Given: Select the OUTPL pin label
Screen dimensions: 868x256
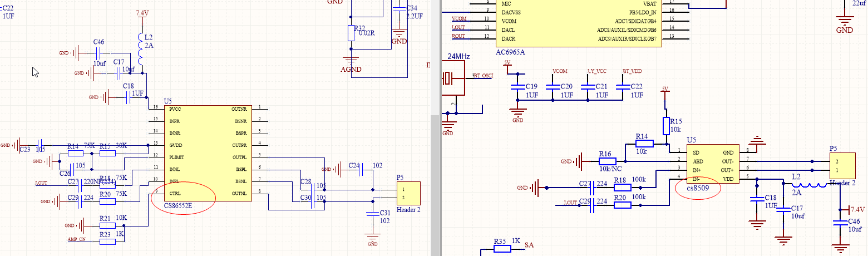Looking at the screenshot, I should coord(239,157).
